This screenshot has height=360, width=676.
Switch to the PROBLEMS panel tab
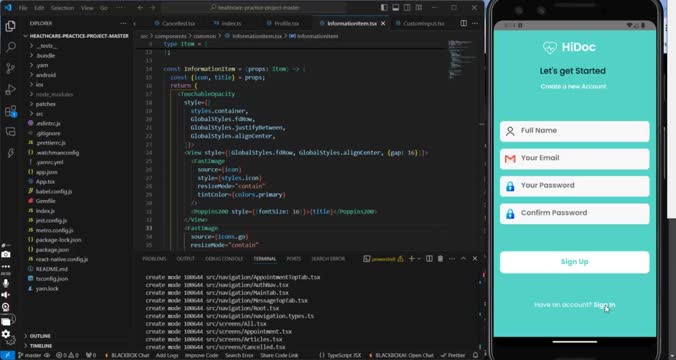click(x=154, y=259)
